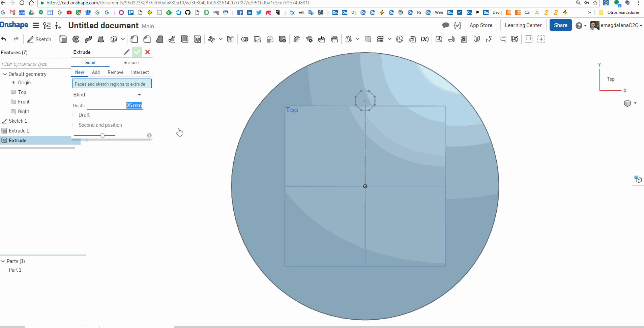Image resolution: width=644 pixels, height=328 pixels.
Task: Enable the Draft option in Extrude
Action: [x=75, y=115]
